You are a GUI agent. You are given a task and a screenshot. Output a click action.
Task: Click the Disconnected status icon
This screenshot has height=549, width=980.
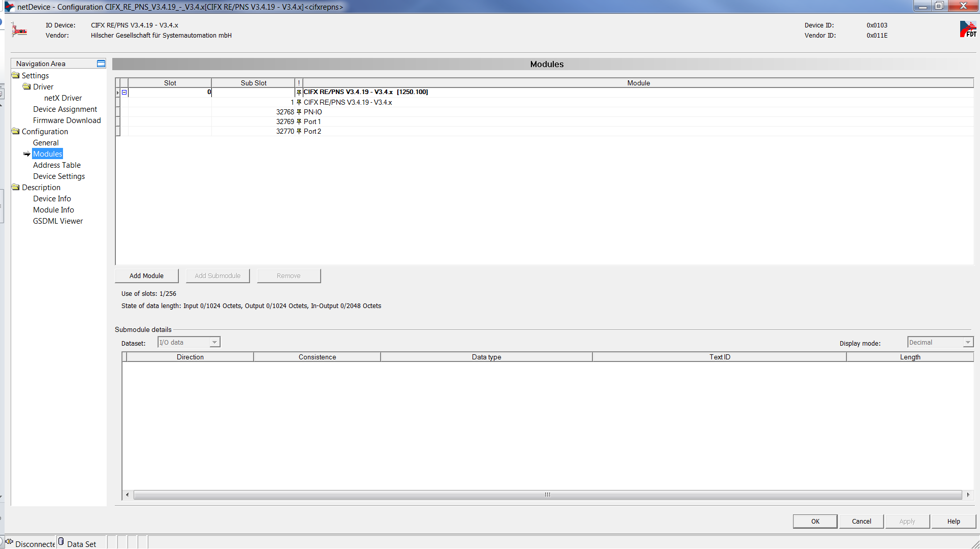coord(9,542)
